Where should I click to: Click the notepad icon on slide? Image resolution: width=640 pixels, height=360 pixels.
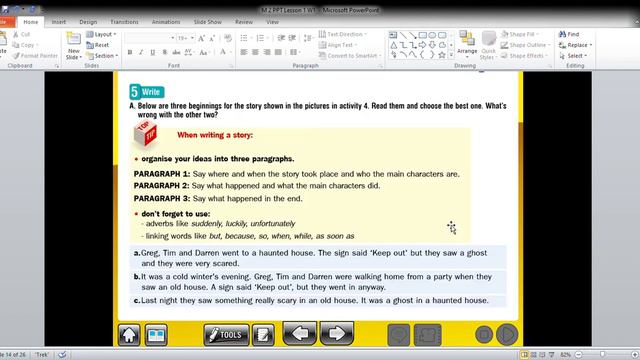(263, 335)
